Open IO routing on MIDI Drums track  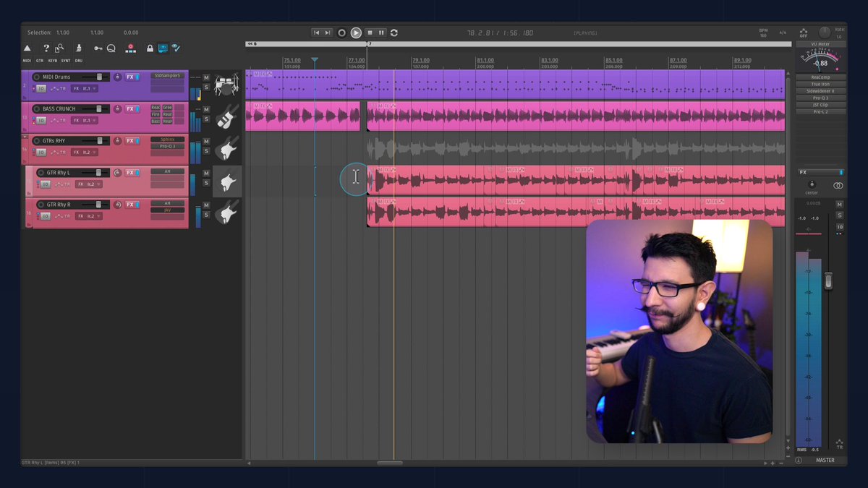pos(41,89)
